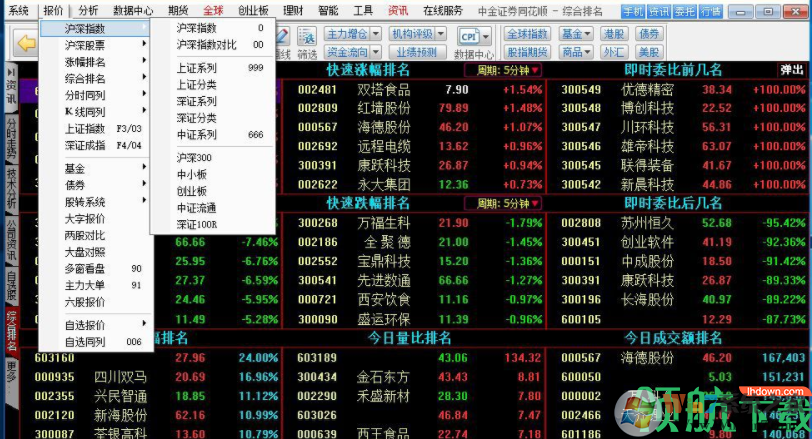812x439 pixels.
Task: Click the 业绩预测 button
Action: pyautogui.click(x=417, y=52)
